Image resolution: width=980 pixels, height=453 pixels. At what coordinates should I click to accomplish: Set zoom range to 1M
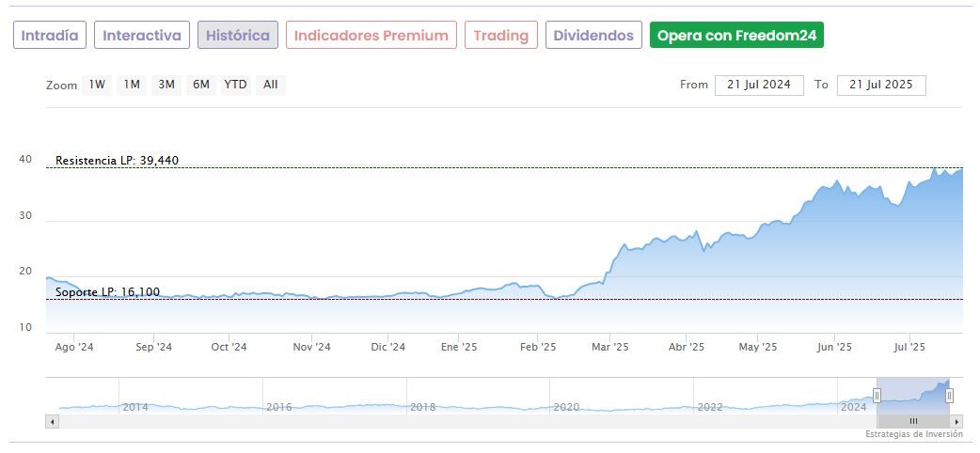point(132,85)
